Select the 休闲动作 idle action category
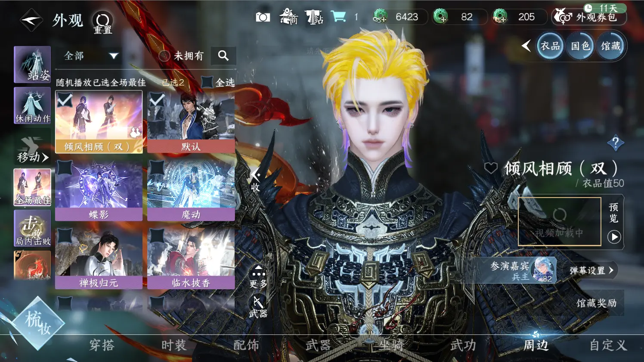The image size is (644, 362). click(x=32, y=105)
